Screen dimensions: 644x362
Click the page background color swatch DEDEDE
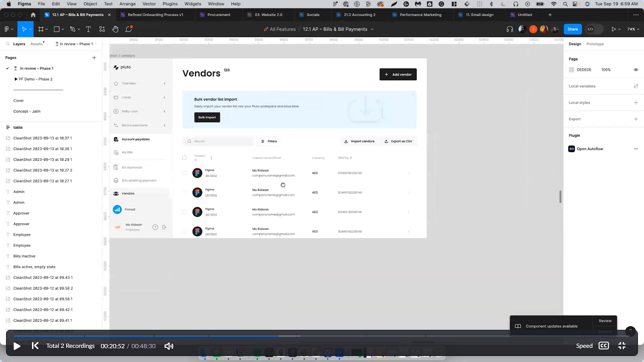pyautogui.click(x=571, y=70)
